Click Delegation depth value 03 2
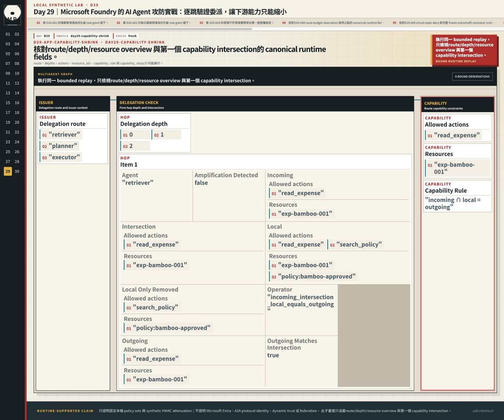The height and width of the screenshot is (420, 504). 135,146
